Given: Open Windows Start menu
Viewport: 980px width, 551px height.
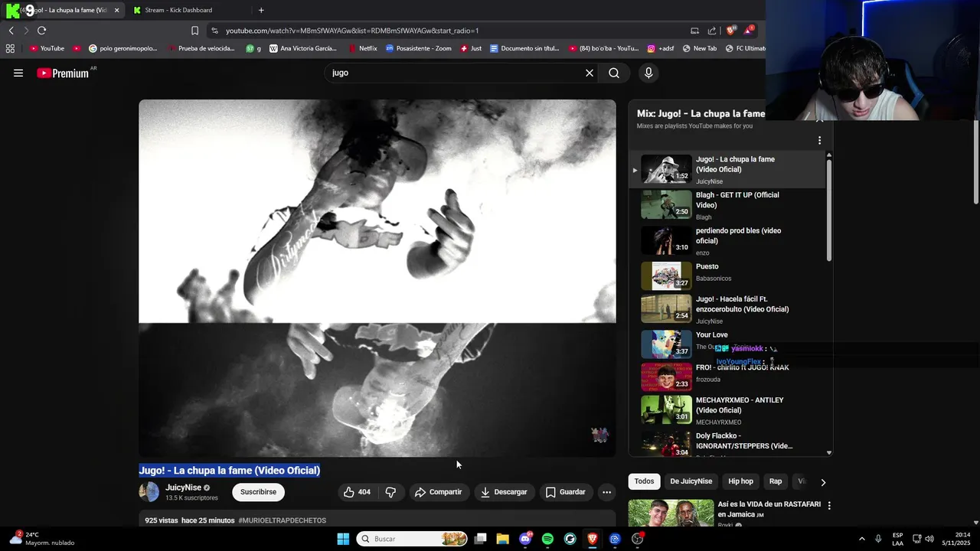Looking at the screenshot, I should [x=343, y=539].
